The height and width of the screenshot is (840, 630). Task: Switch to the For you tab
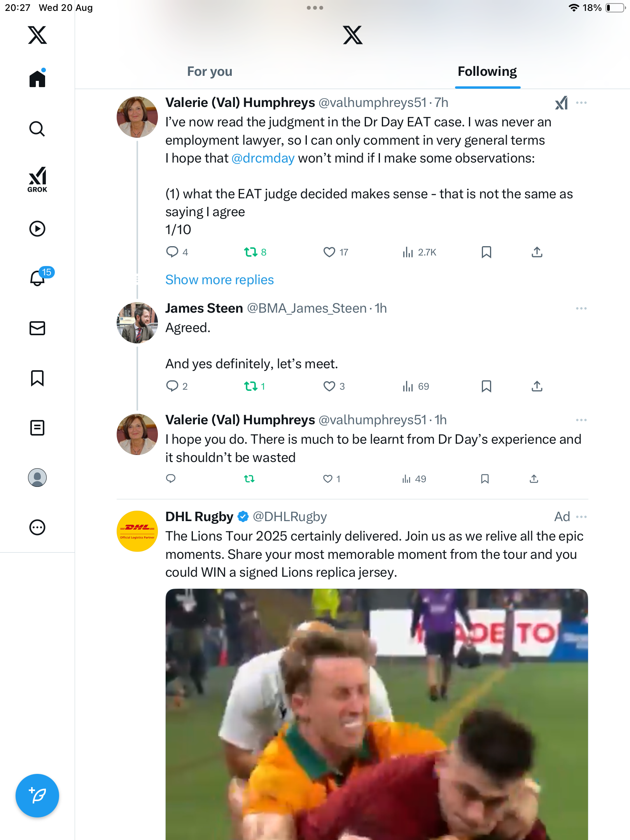pos(210,72)
